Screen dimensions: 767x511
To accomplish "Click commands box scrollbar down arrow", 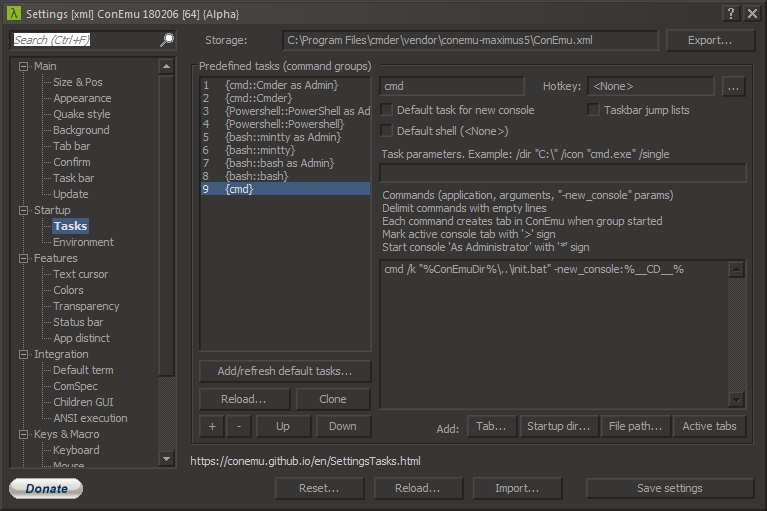I will [x=736, y=400].
